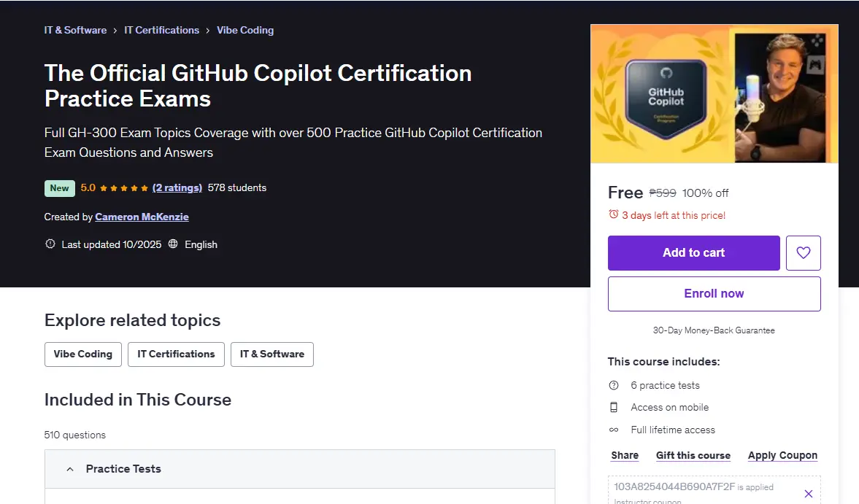Viewport: 859px width, 504px height.
Task: Click the Full GH-300 Exam course subtitle
Action: [293, 142]
